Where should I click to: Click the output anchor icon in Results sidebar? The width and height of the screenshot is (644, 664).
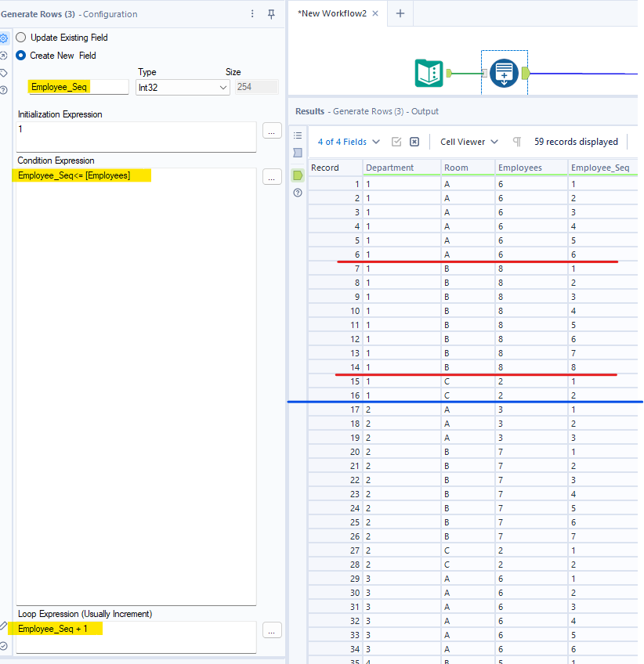pyautogui.click(x=298, y=175)
